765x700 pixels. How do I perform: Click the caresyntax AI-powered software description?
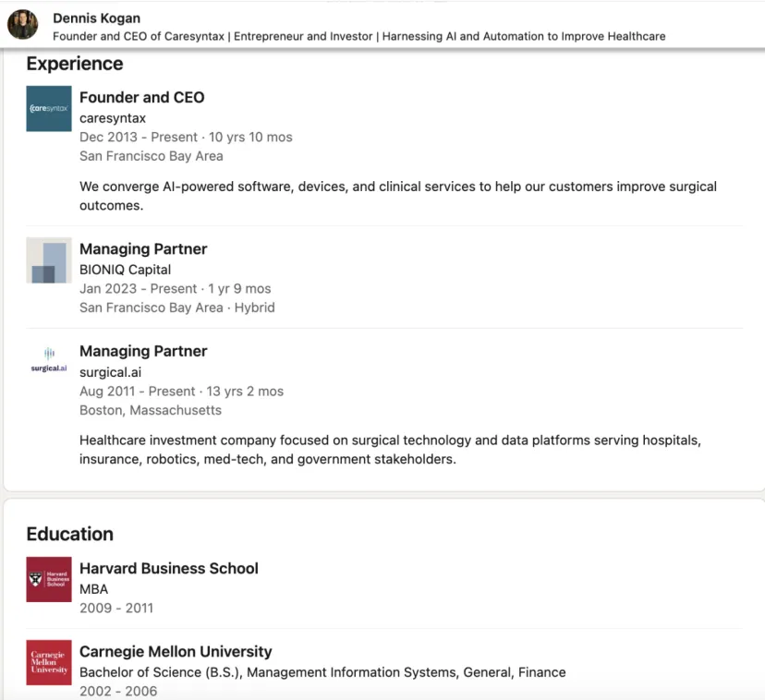[397, 196]
